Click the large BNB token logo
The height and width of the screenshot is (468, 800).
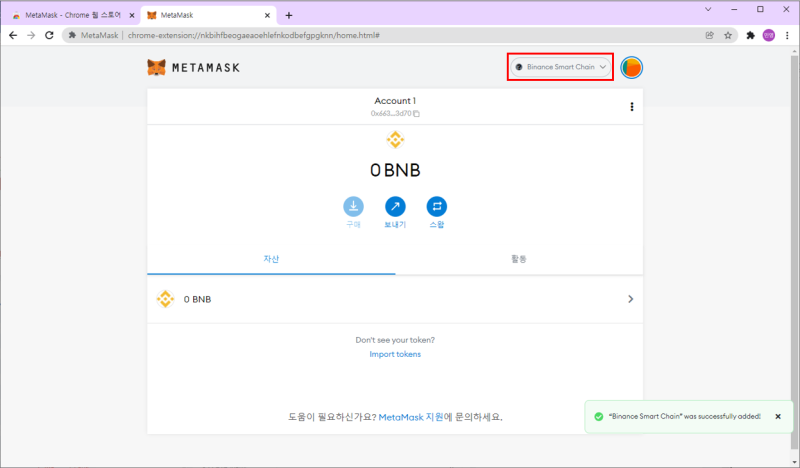coord(395,139)
